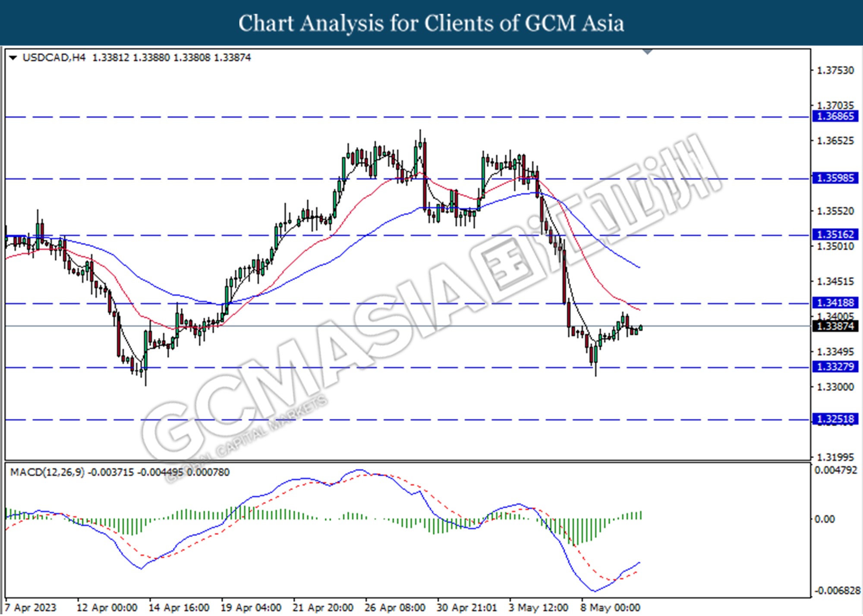Click the 1.37035 price scale value

[835, 105]
